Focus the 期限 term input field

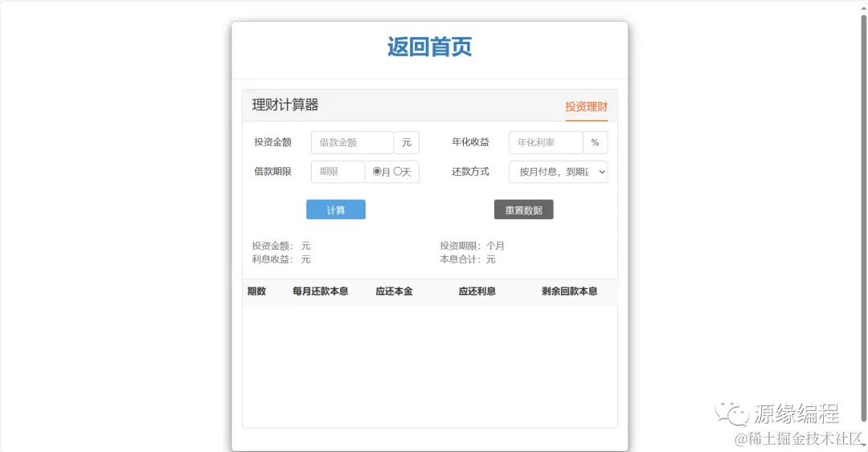pyautogui.click(x=338, y=172)
